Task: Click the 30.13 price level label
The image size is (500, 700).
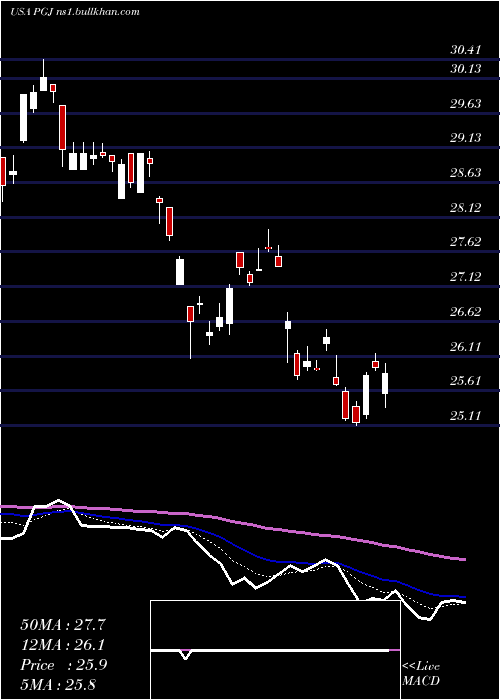Action: [466, 69]
